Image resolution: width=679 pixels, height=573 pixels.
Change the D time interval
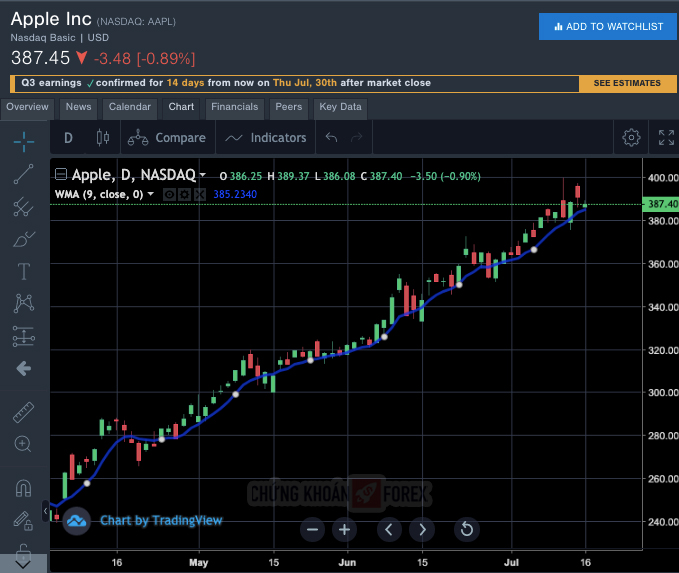tap(68, 138)
